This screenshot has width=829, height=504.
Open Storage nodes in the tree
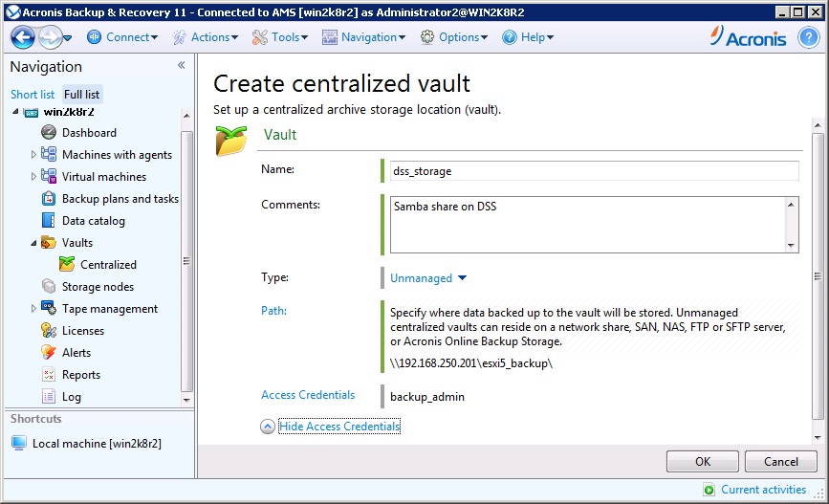tap(98, 287)
